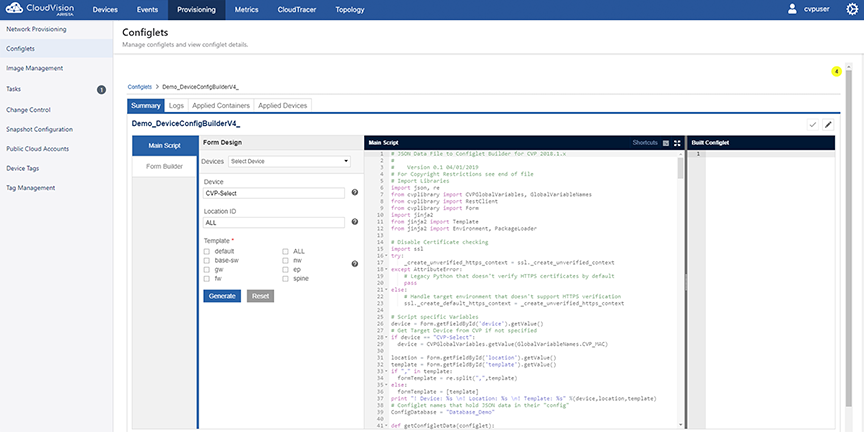Collapse the try block at line 16
864x432 pixels.
coord(386,256)
